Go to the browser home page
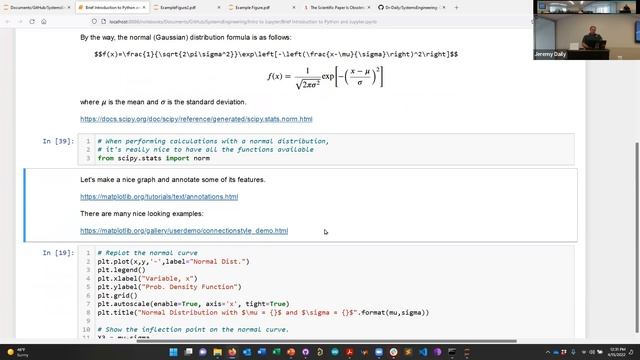This screenshot has height=360, width=640. (44, 21)
